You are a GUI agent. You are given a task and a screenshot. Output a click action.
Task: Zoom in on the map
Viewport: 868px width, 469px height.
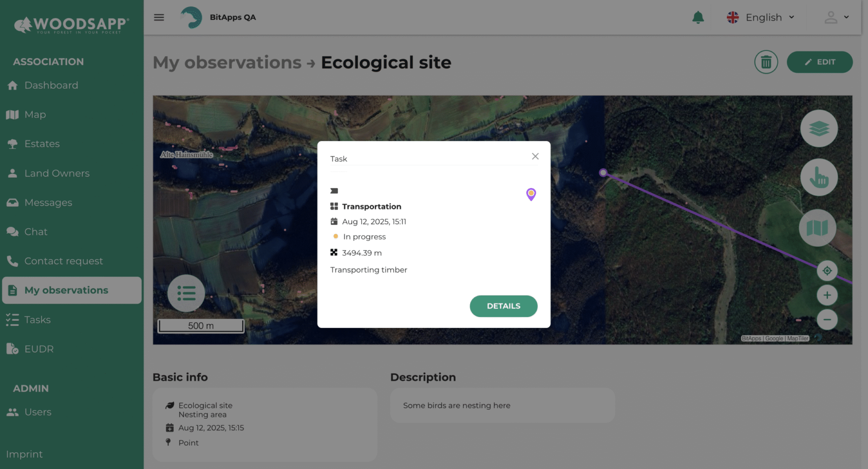click(x=827, y=295)
